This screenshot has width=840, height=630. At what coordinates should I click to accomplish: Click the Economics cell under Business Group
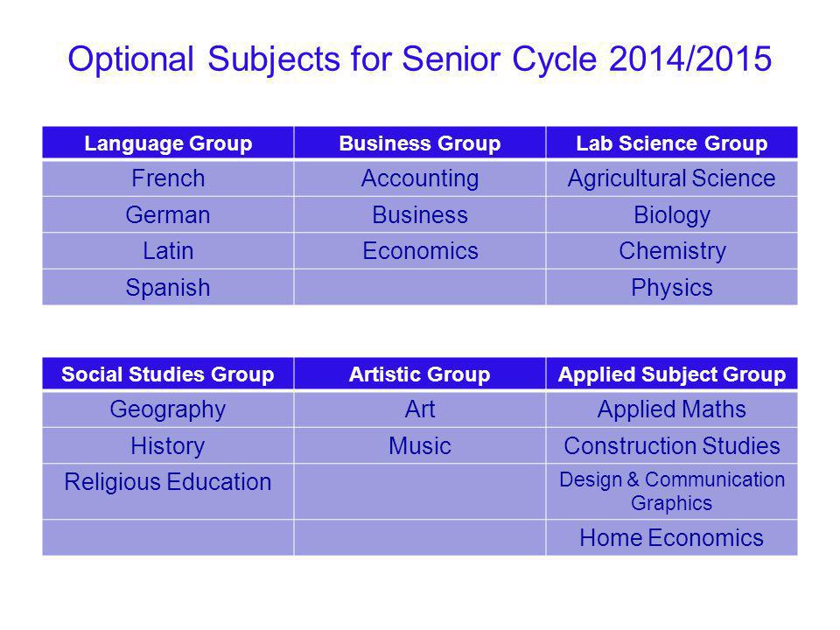(420, 251)
